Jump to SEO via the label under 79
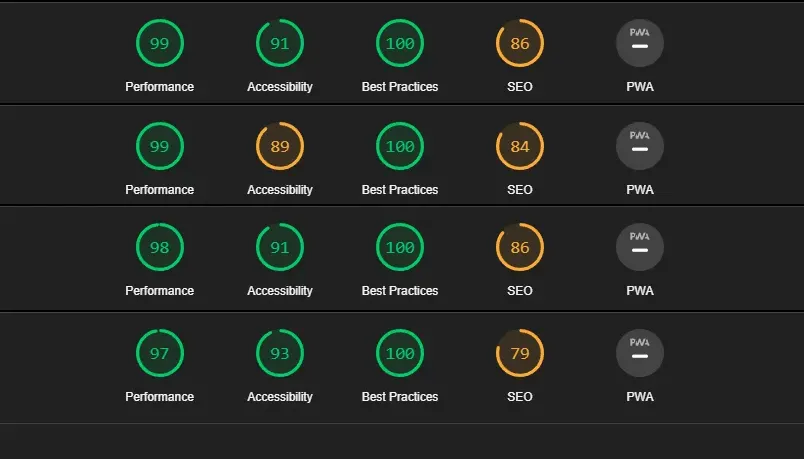The width and height of the screenshot is (804, 459). click(520, 397)
